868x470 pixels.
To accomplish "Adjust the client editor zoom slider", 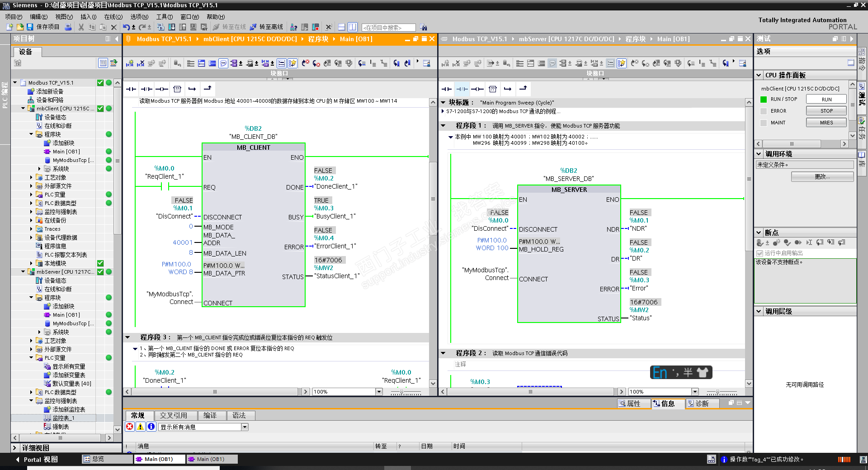I will (x=401, y=392).
